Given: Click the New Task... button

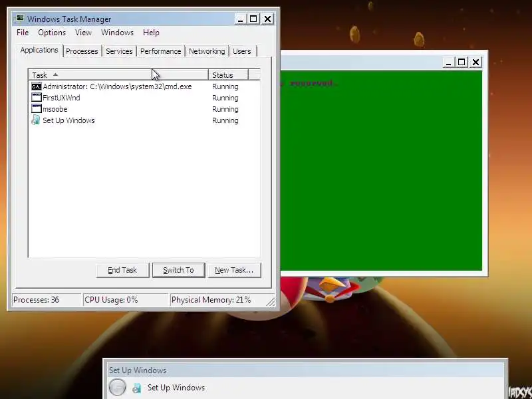Looking at the screenshot, I should [x=234, y=270].
